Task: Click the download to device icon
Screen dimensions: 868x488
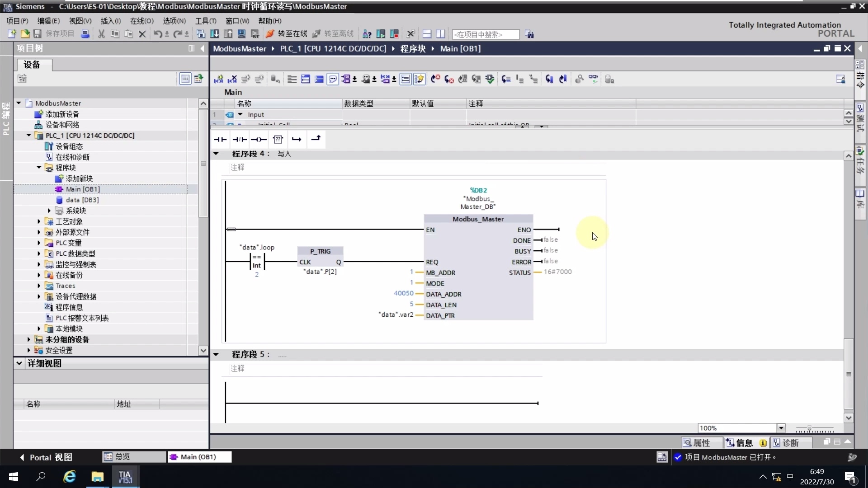Action: tap(215, 34)
